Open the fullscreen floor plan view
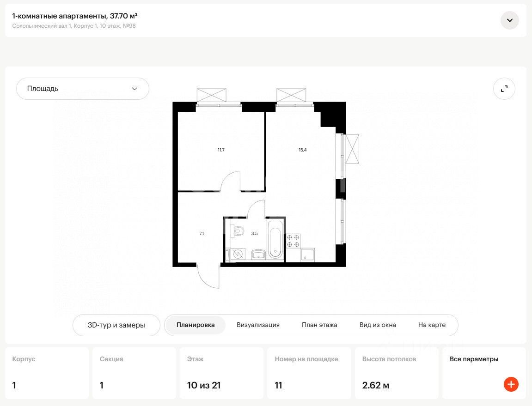This screenshot has height=406, width=532. [504, 89]
